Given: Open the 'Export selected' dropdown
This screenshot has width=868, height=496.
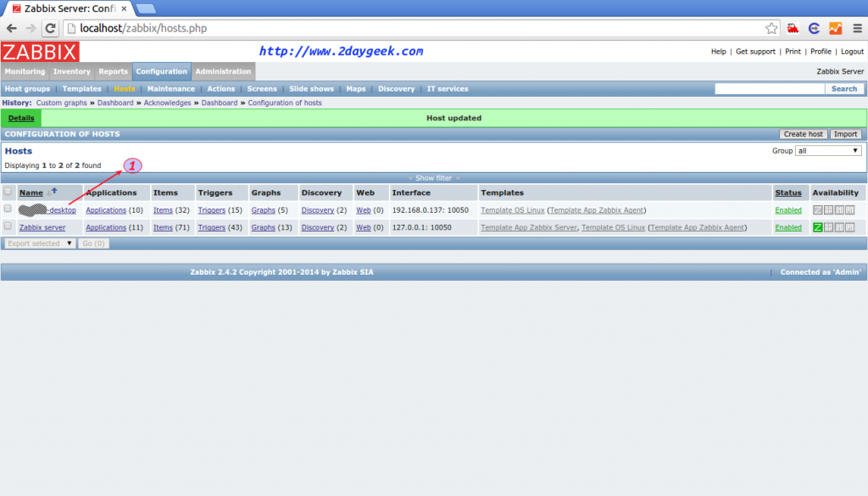Looking at the screenshot, I should point(38,243).
